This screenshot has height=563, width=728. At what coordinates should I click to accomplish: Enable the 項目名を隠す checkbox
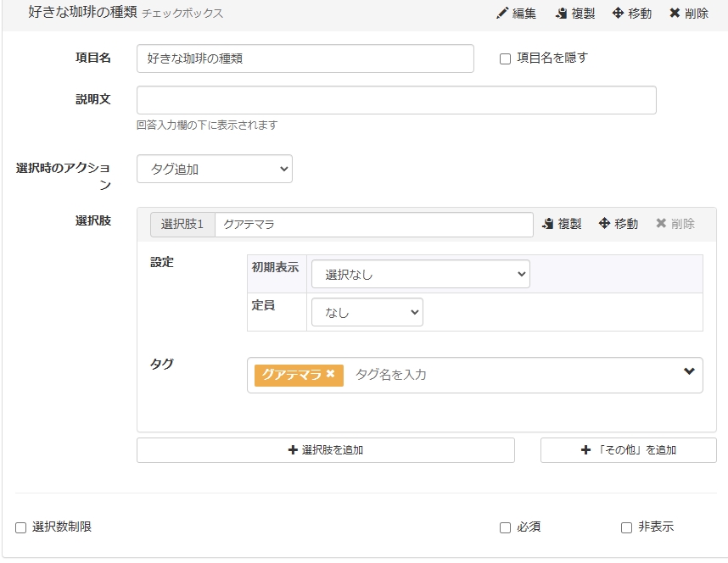506,59
